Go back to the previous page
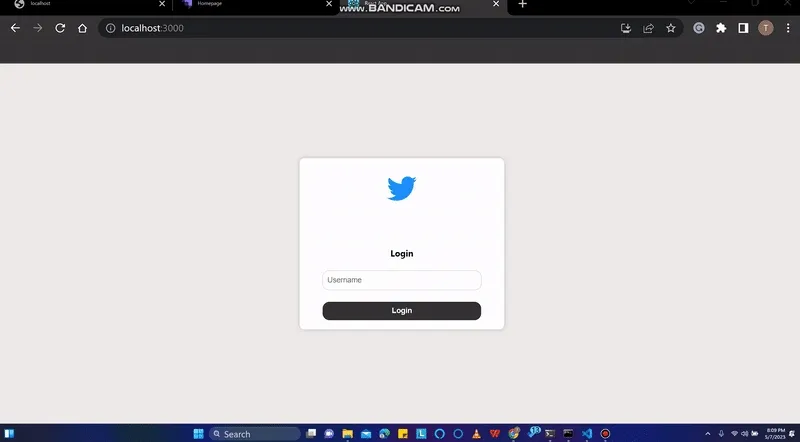 [x=15, y=28]
